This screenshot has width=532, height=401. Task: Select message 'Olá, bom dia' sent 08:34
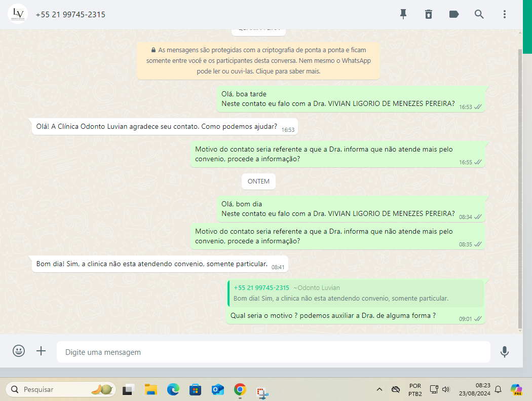click(351, 209)
